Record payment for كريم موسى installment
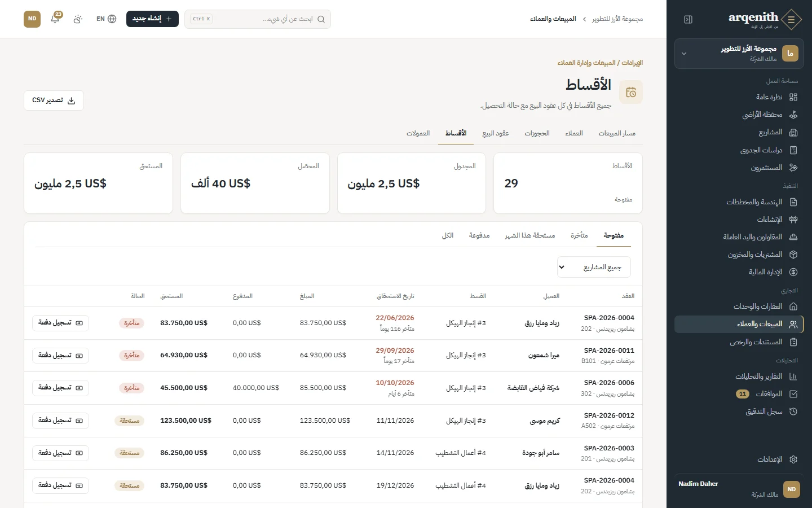Screen dimensions: 812x508 point(60,421)
